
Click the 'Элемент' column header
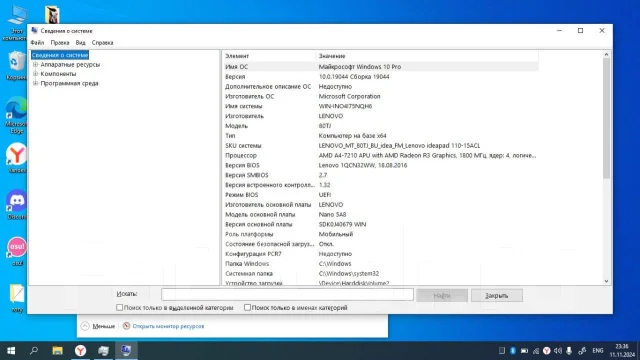pyautogui.click(x=269, y=56)
